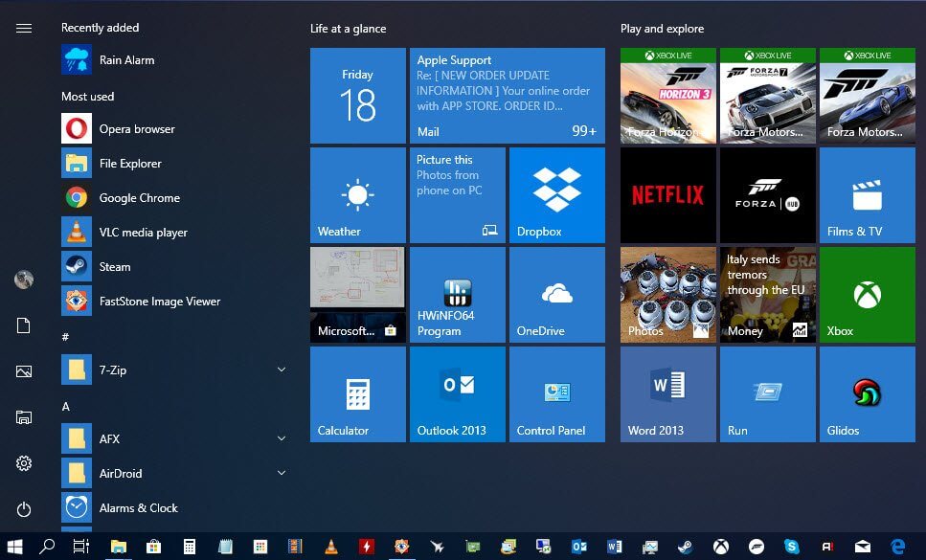The width and height of the screenshot is (926, 560).
Task: Expand the 7-Zip folder chevron
Action: click(x=282, y=370)
